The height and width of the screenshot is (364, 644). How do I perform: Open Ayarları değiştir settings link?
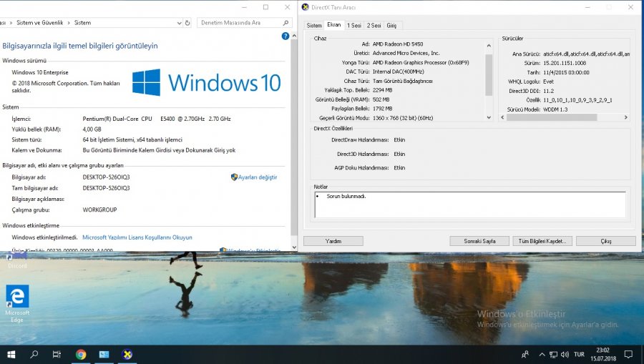click(x=258, y=177)
